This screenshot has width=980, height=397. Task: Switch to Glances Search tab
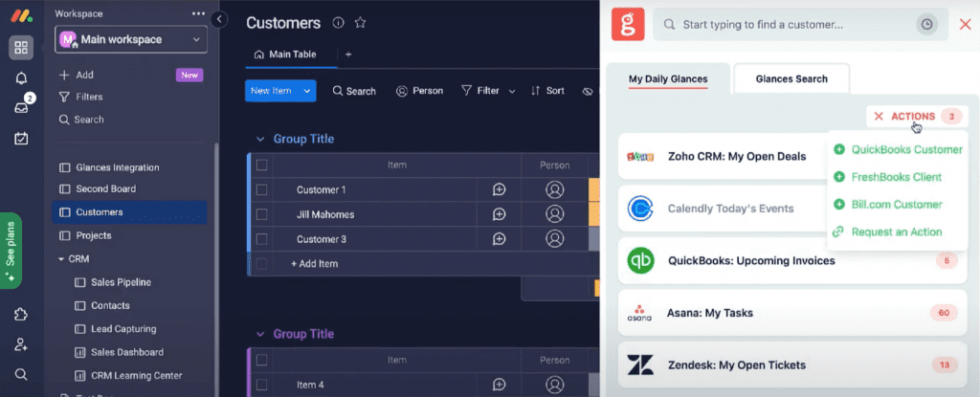click(791, 78)
